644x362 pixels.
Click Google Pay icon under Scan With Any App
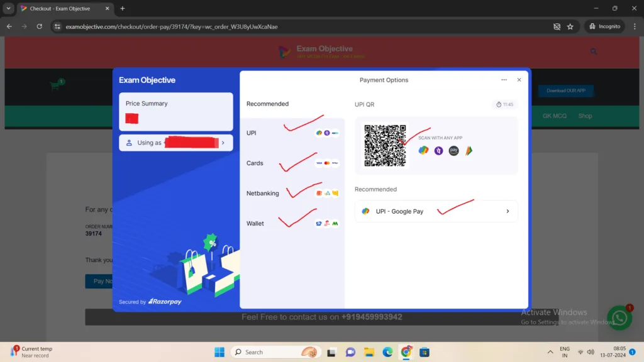coord(423,151)
